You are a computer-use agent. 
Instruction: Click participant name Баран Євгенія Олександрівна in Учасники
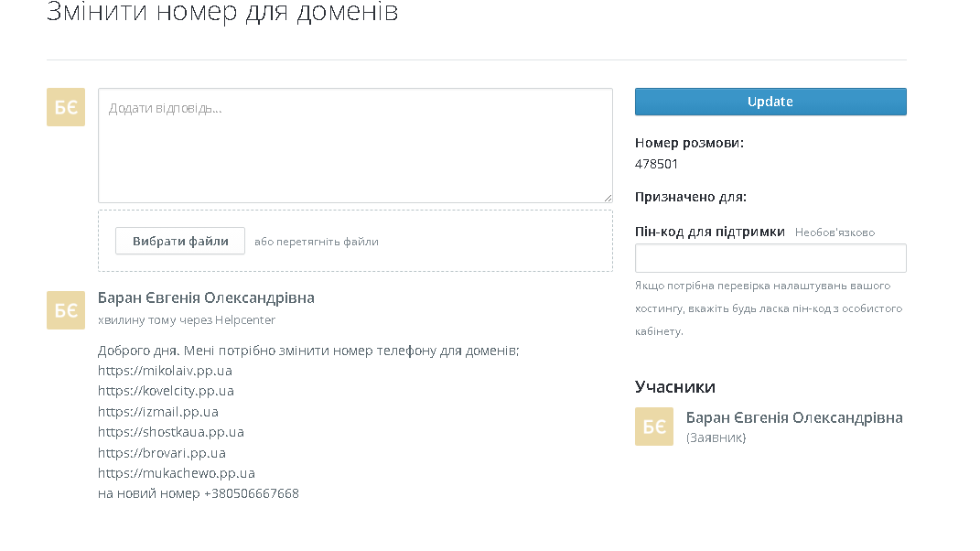click(794, 417)
